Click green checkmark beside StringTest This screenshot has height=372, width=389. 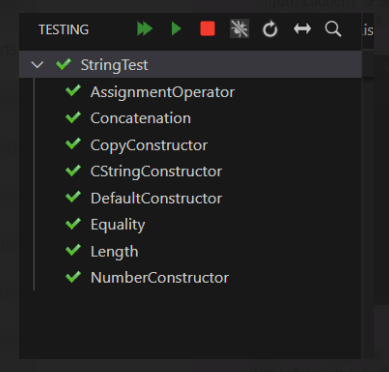tap(63, 64)
